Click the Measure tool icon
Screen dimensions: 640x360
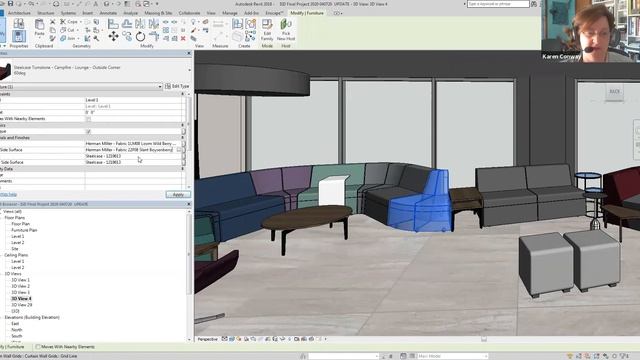pos(218,24)
